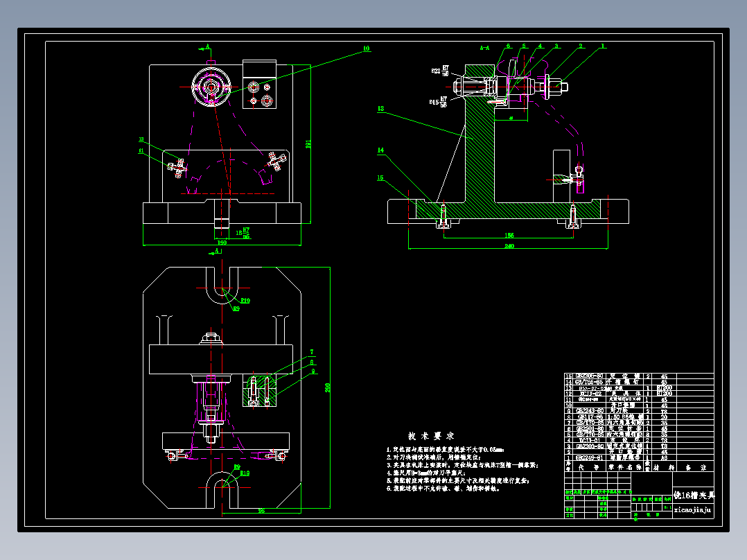Screen dimensions: 747x560
Task: Select the 'Ø15 H7/h6' fit annotation
Action: click(439, 102)
